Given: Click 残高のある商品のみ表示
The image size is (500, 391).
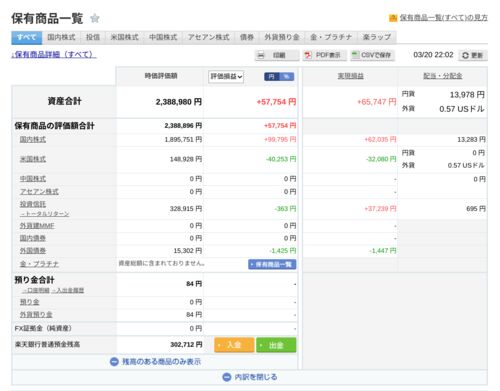Looking at the screenshot, I should coord(162,362).
